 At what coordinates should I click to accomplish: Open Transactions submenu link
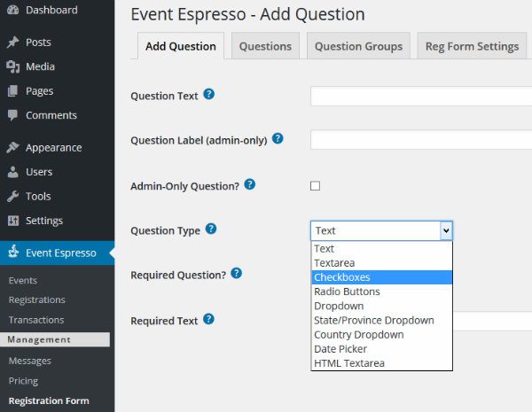point(36,320)
